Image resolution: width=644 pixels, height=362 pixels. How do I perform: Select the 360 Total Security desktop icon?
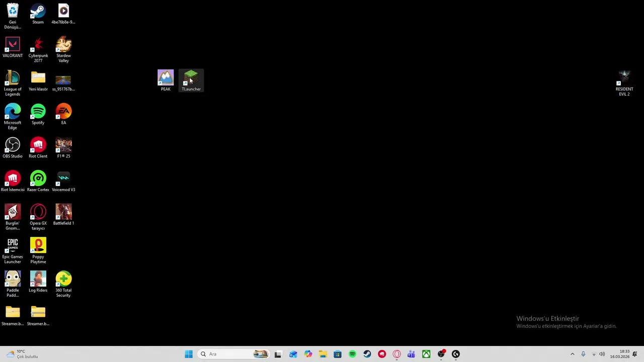(x=63, y=284)
